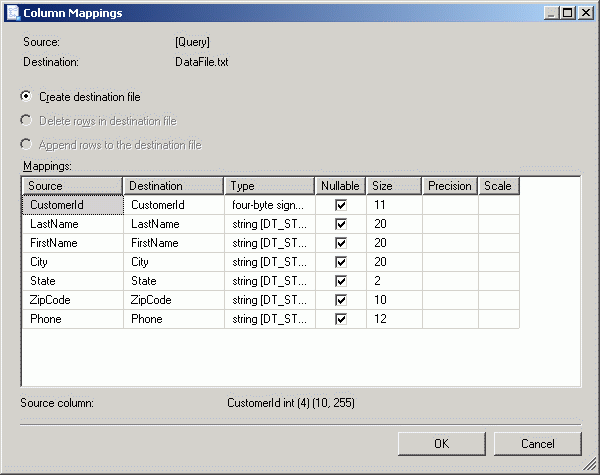
Task: Toggle Nullable checkbox in Phone row
Action: (x=341, y=319)
